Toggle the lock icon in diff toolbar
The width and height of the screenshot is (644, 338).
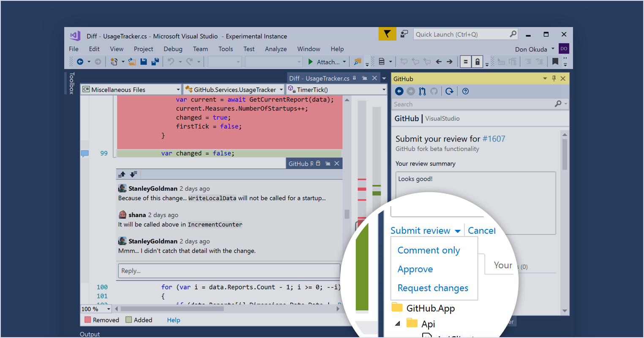pos(477,62)
